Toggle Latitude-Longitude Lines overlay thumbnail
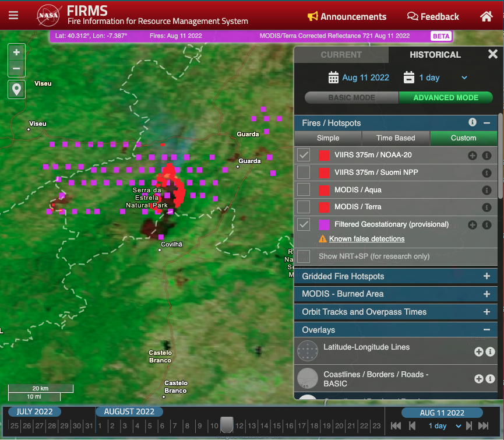The height and width of the screenshot is (440, 504). click(308, 351)
